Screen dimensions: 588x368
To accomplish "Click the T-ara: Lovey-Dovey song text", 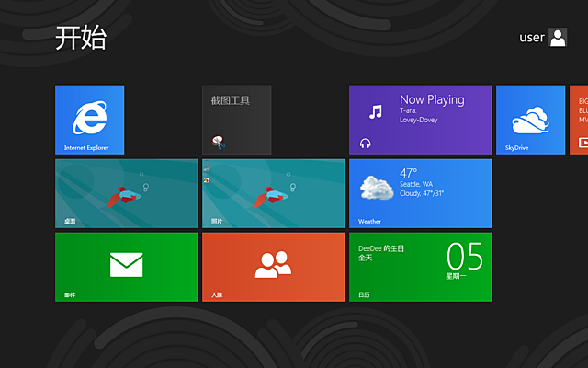I will (x=419, y=115).
